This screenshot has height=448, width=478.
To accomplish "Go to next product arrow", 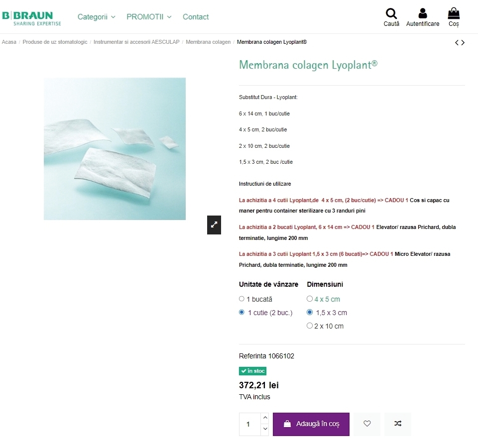I will click(x=463, y=43).
